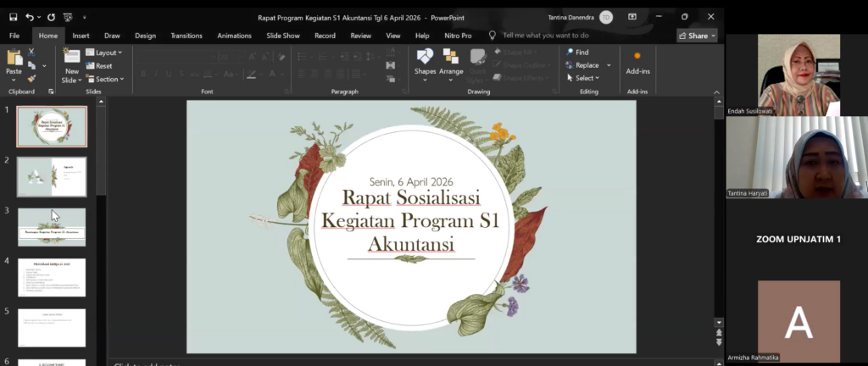This screenshot has height=366, width=868.
Task: Select the Format Painter brush icon
Action: point(32,78)
